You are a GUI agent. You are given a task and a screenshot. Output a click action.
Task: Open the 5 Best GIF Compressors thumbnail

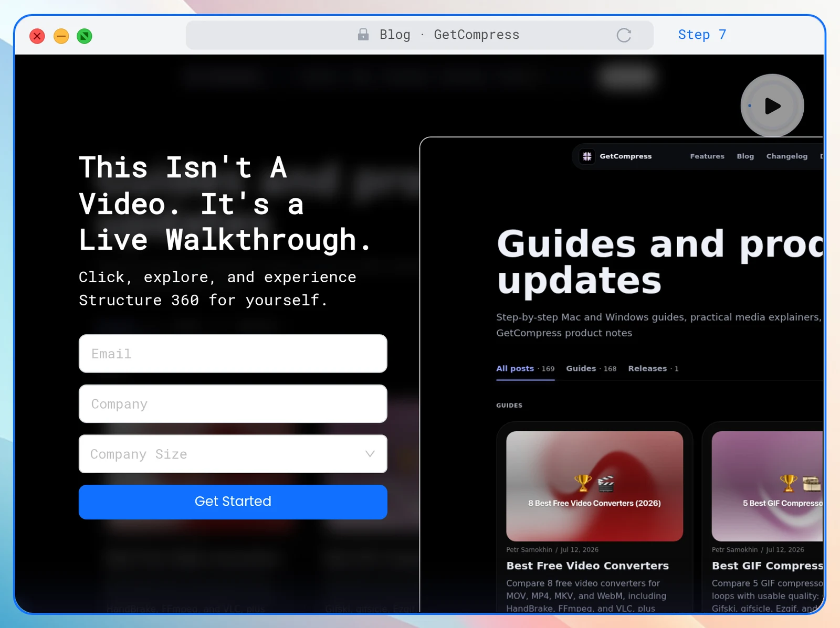tap(767, 486)
